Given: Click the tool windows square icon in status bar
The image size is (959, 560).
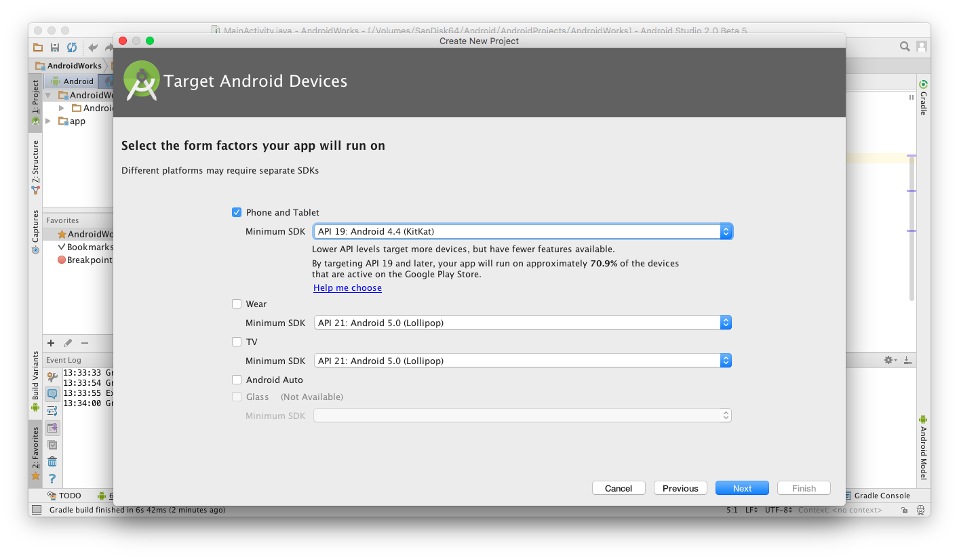Looking at the screenshot, I should (37, 510).
